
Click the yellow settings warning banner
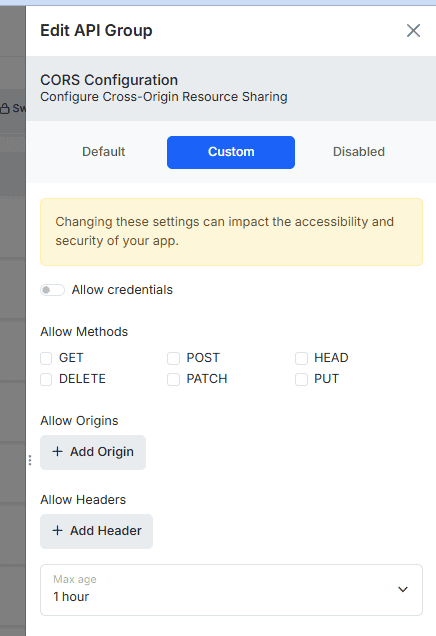[x=231, y=232]
